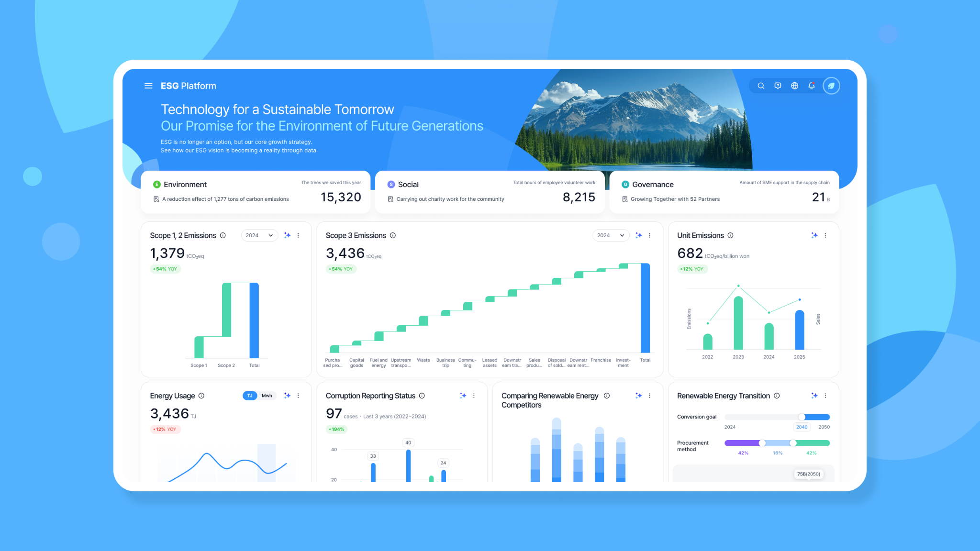This screenshot has height=551, width=980.
Task: Click the ESG Platform logo
Action: coord(188,86)
